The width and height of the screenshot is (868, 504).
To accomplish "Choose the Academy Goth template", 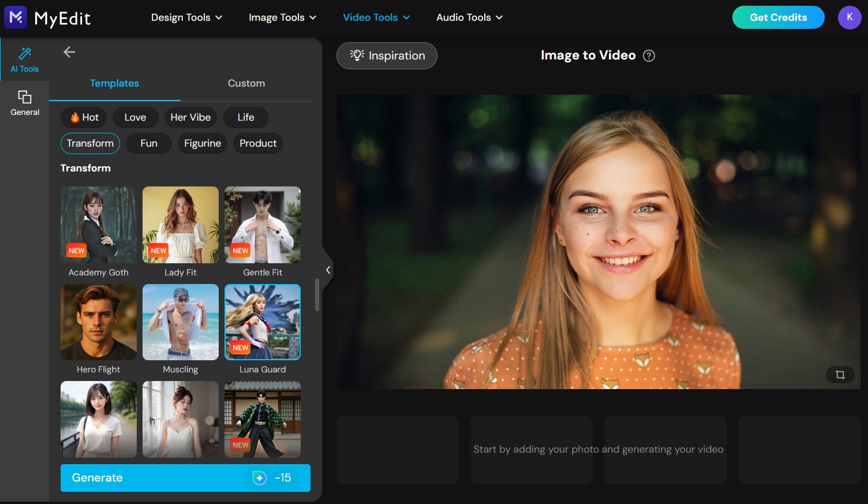I will pos(99,225).
